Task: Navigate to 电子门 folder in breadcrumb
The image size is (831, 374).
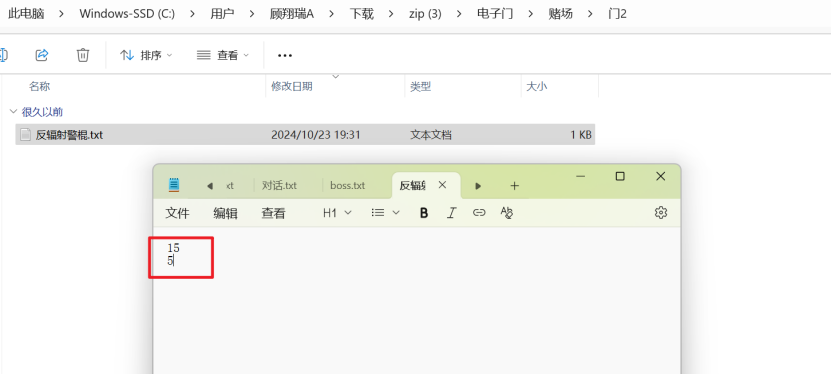Action: pyautogui.click(x=495, y=14)
